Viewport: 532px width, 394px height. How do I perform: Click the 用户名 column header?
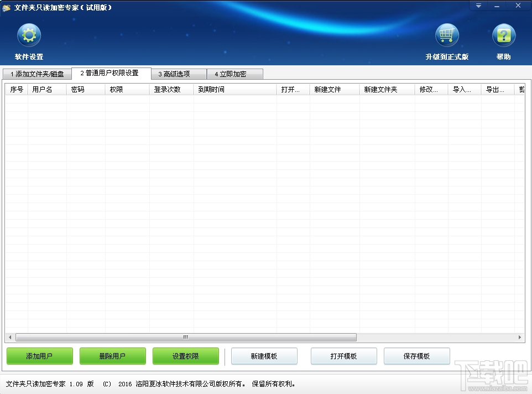click(47, 90)
